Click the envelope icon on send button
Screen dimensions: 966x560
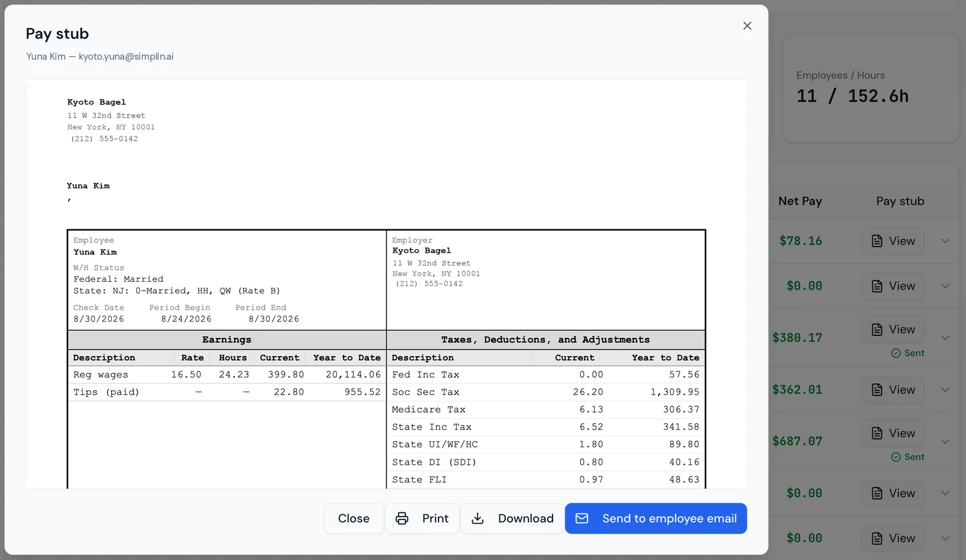pos(582,518)
